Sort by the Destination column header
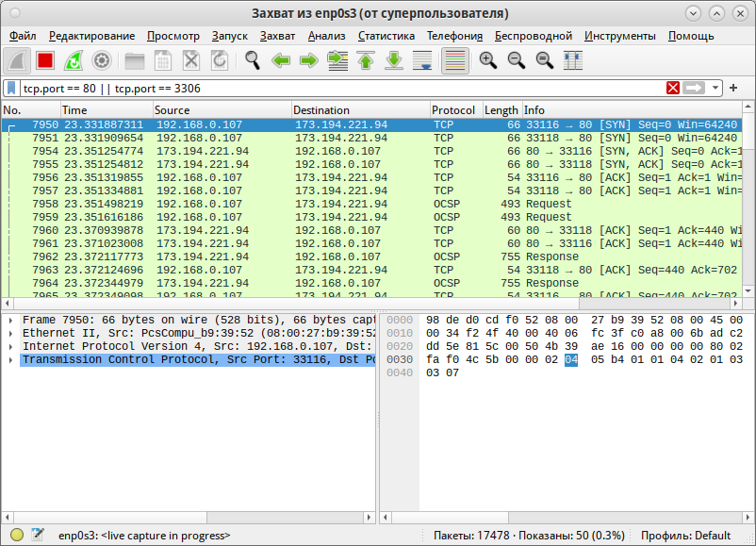 pyautogui.click(x=361, y=110)
